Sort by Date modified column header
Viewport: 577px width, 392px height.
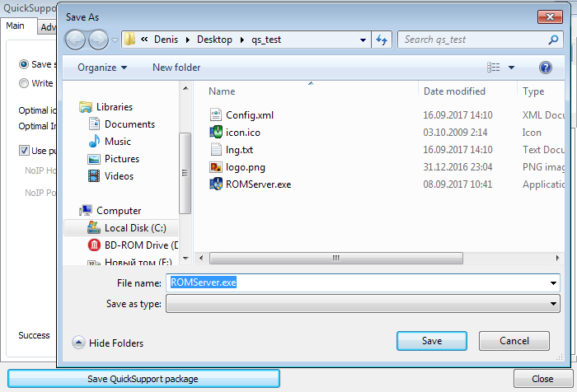(454, 91)
